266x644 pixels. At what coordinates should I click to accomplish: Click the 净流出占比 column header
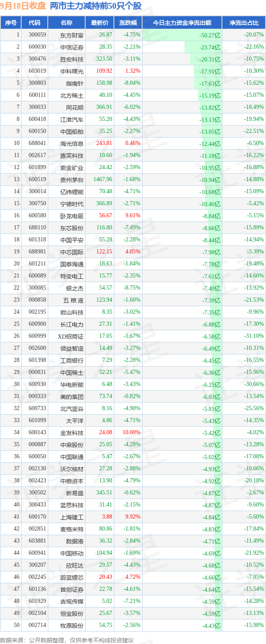point(244,23)
